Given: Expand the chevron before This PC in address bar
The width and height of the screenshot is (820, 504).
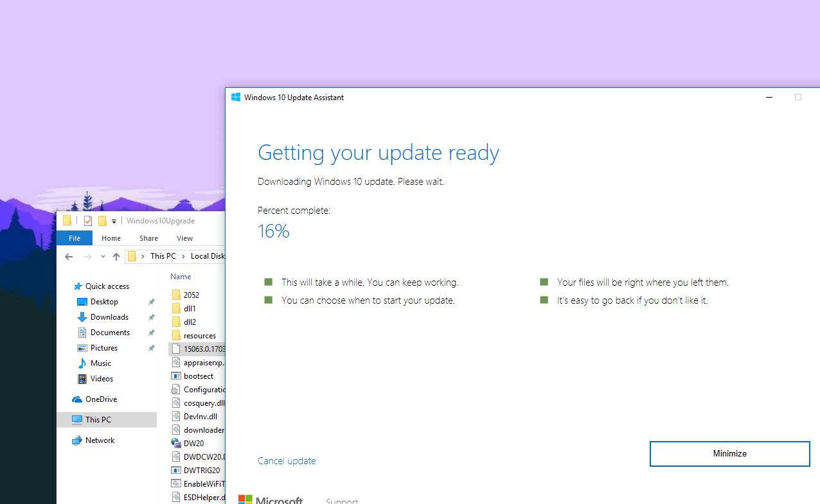Looking at the screenshot, I should tap(143, 256).
